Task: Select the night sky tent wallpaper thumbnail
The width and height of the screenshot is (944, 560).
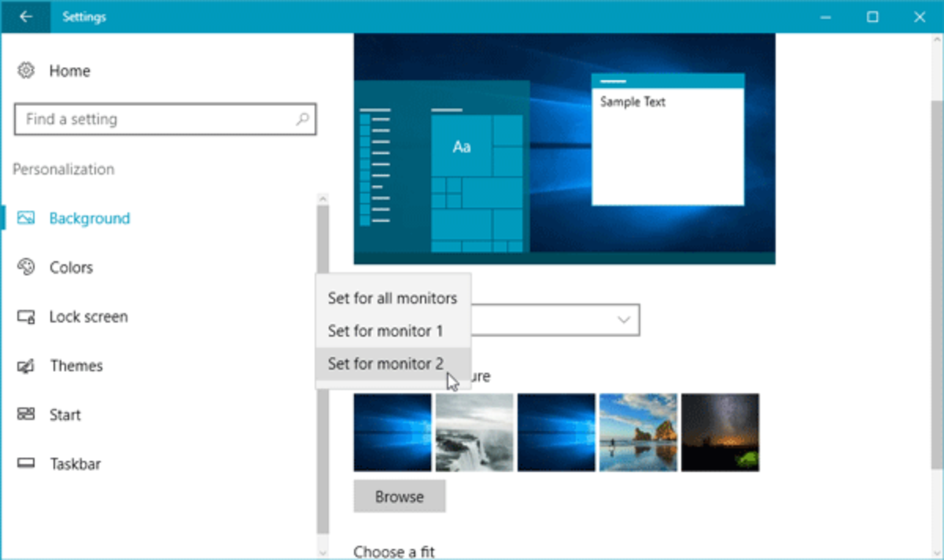Action: click(x=720, y=433)
